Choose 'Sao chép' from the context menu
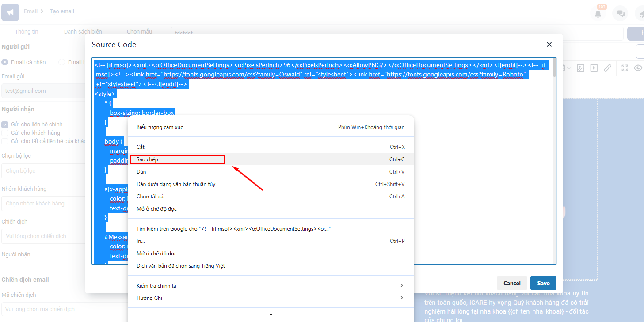 click(x=178, y=159)
